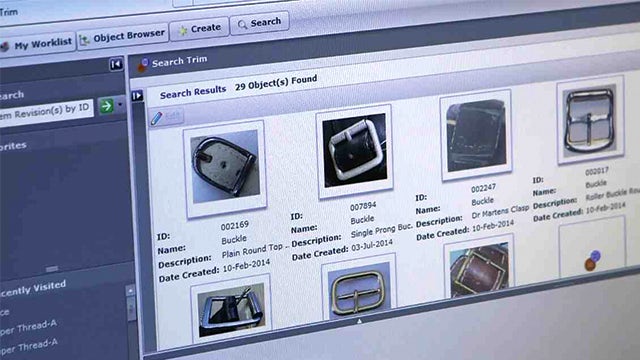
Task: Select the ID value 002017
Action: point(597,171)
